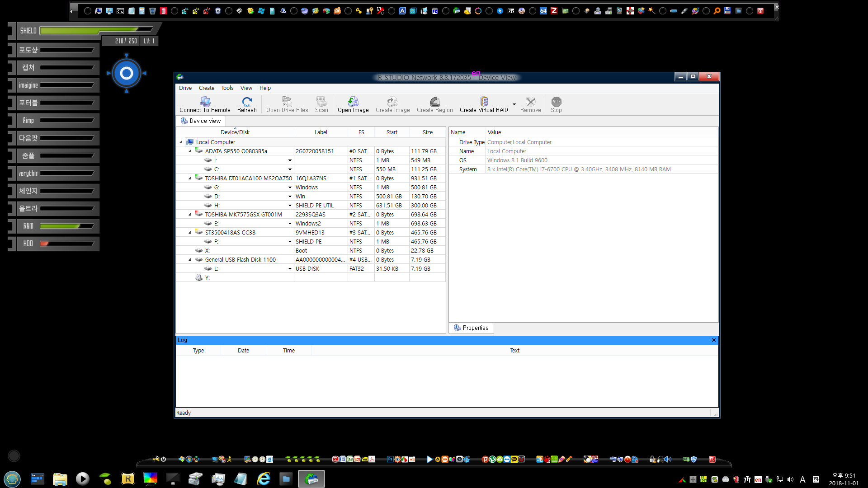Collapse the General USB Flash Disk node
Screen dimensions: 868x488
pyautogui.click(x=190, y=260)
